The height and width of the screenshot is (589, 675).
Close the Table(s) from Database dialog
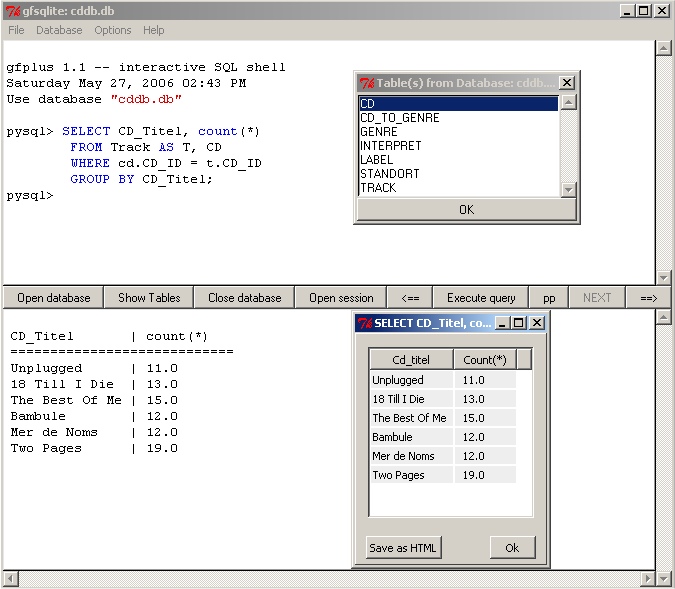pyautogui.click(x=567, y=83)
